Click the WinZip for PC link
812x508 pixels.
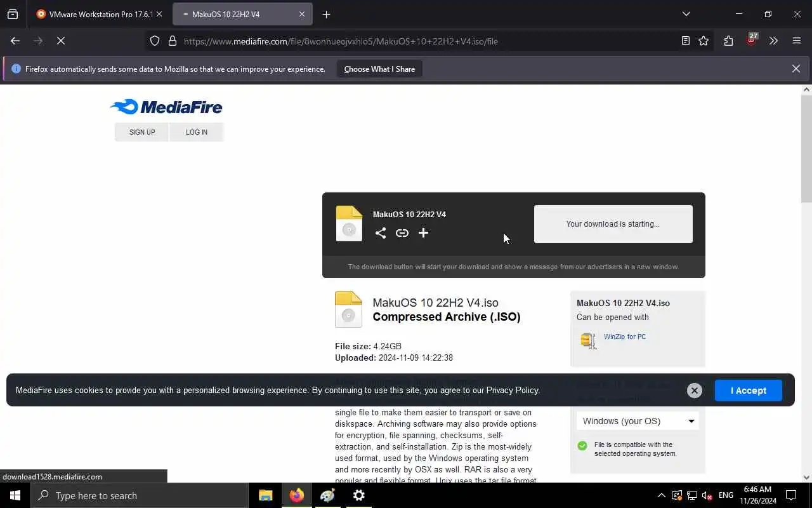click(625, 337)
